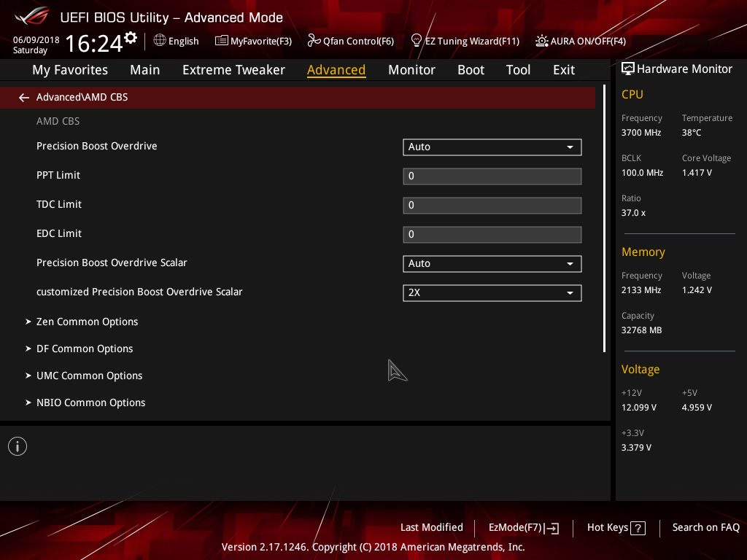Click the Precision Boost Overdrive label
The height and width of the screenshot is (560, 747).
(x=97, y=146)
